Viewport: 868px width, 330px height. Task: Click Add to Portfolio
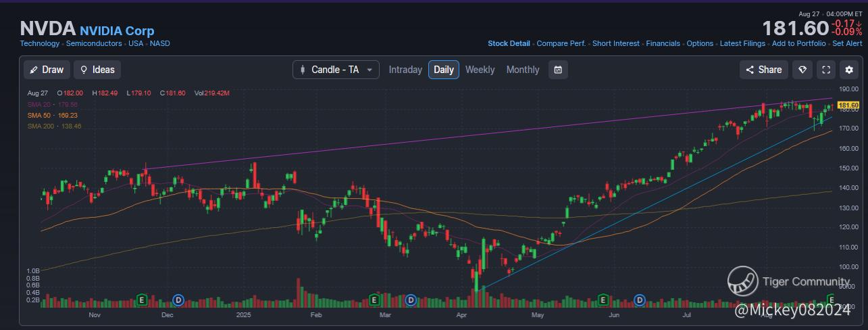coord(798,43)
